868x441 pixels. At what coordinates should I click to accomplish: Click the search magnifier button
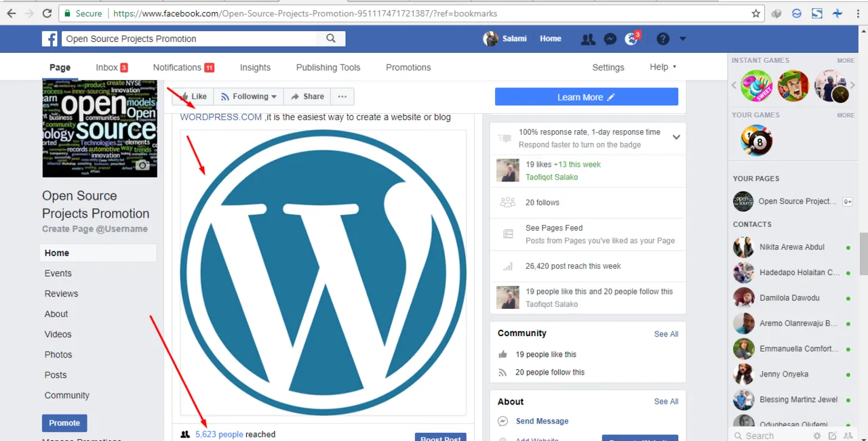coord(331,39)
